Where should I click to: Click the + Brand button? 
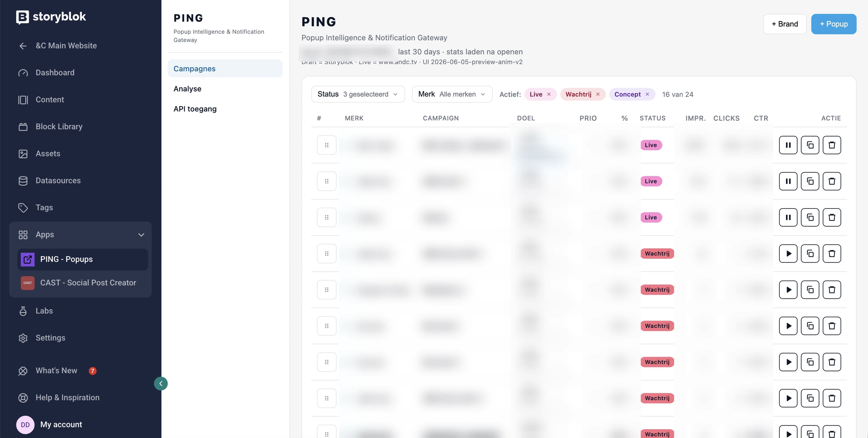click(x=785, y=24)
